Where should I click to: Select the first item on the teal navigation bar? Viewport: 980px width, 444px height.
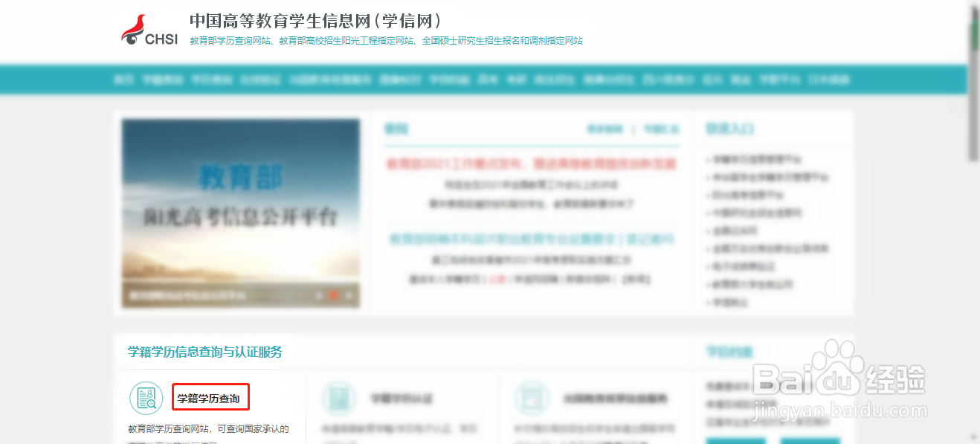coord(123,79)
